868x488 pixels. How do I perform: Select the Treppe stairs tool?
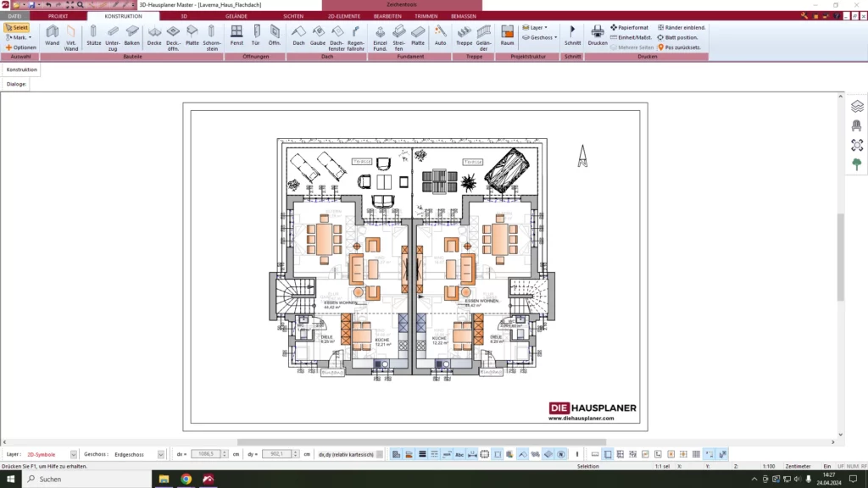(x=464, y=36)
